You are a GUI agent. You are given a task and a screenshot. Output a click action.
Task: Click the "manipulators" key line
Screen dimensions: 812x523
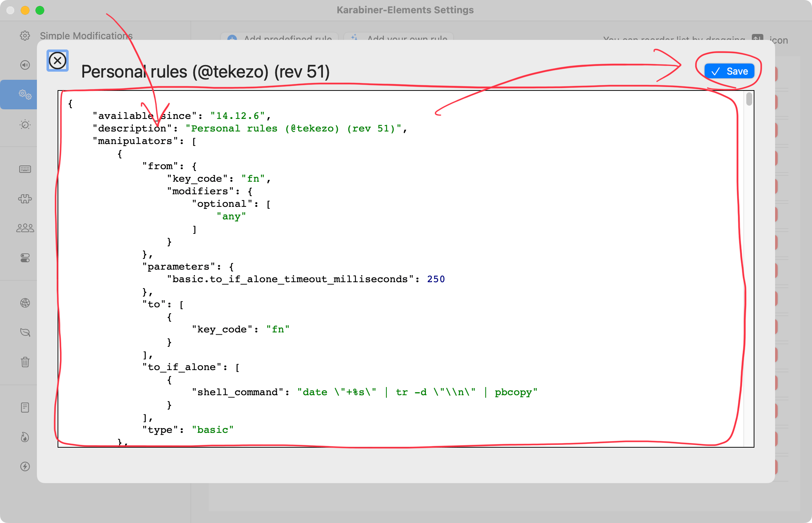(144, 141)
